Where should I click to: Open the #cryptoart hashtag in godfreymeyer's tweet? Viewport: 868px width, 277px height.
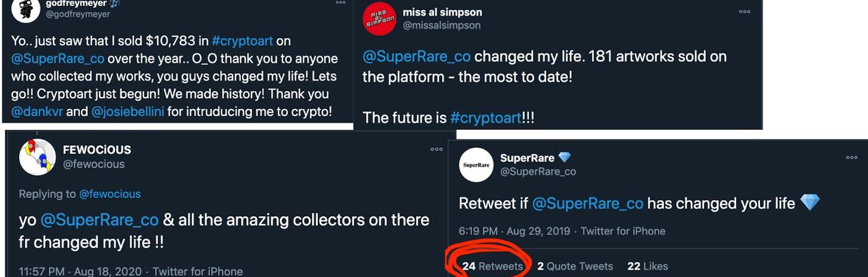coord(242,41)
